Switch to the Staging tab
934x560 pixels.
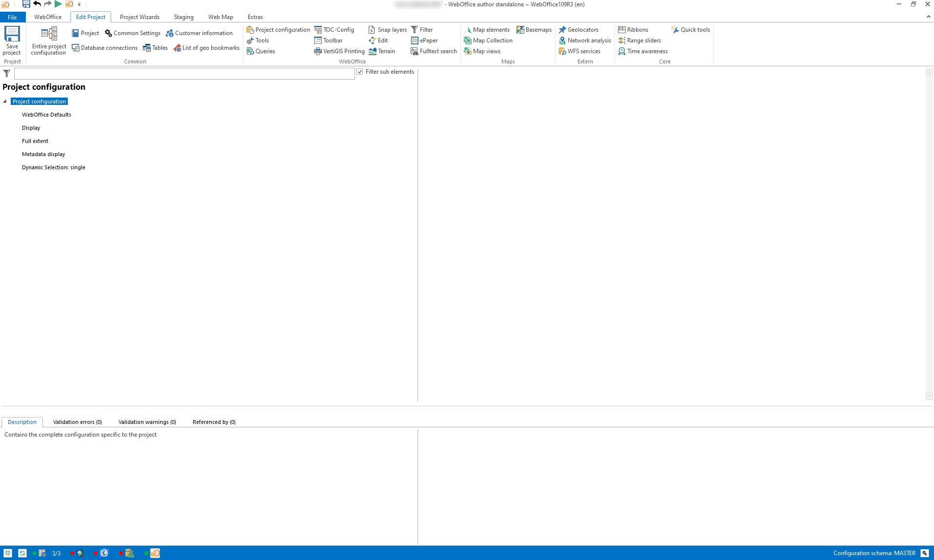point(183,17)
